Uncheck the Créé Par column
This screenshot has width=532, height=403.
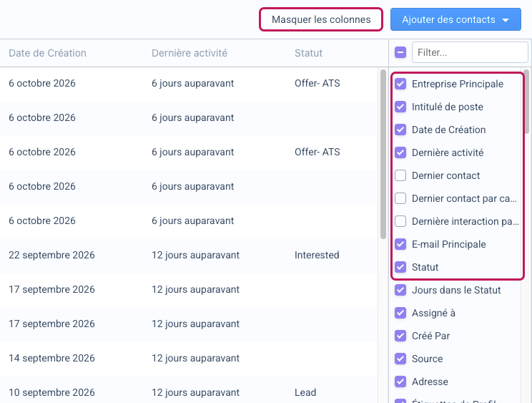400,336
